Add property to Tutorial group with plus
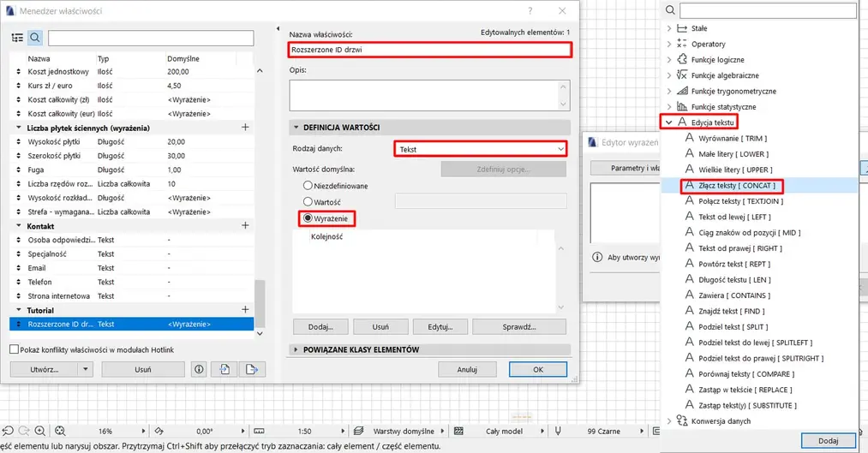This screenshot has width=868, height=453. point(245,310)
